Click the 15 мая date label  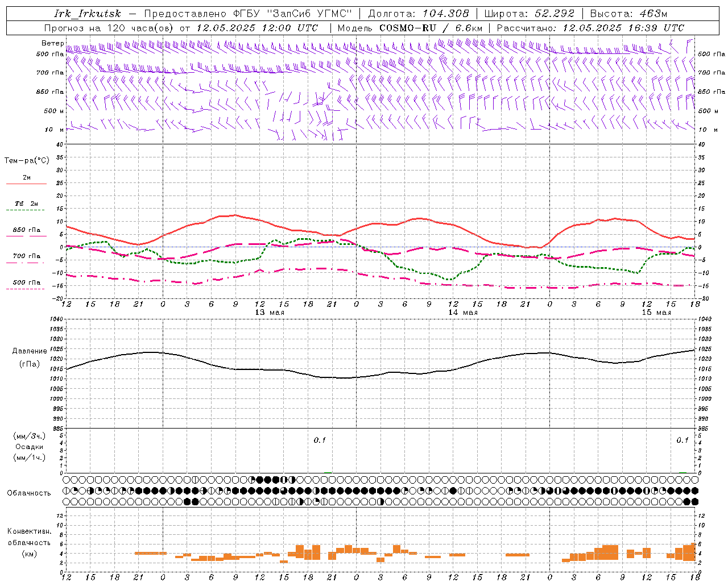(656, 313)
